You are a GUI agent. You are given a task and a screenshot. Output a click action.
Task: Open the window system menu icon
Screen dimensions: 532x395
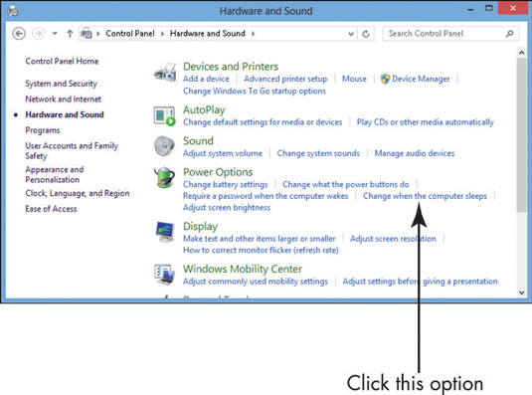[x=12, y=11]
